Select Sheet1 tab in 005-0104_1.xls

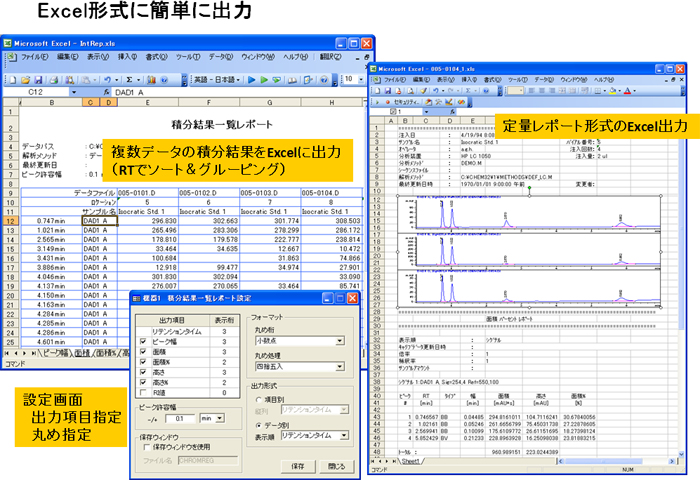coord(410,461)
